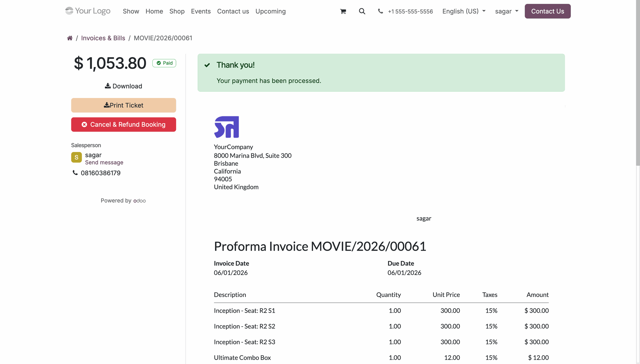Open the Upcoming menu item
The height and width of the screenshot is (364, 640).
click(x=270, y=11)
